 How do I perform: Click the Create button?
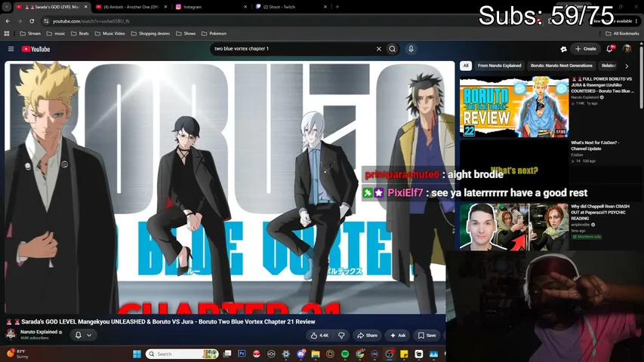point(586,49)
